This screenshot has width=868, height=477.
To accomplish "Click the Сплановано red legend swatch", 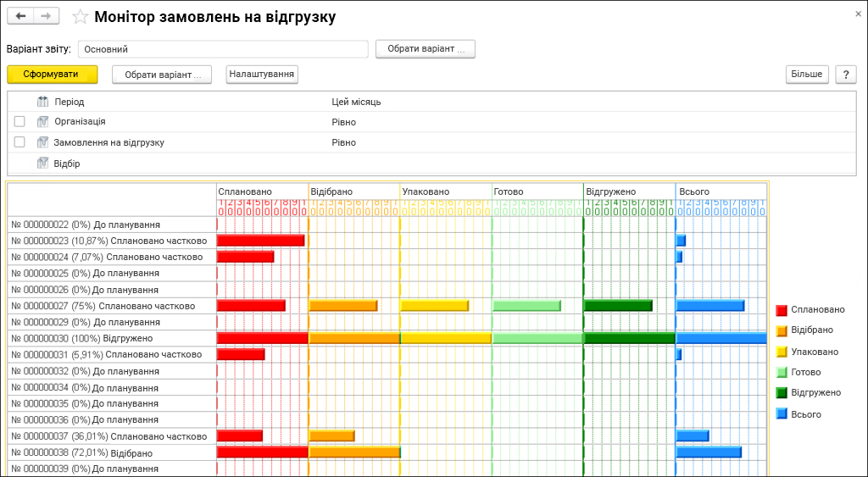I will [x=782, y=310].
